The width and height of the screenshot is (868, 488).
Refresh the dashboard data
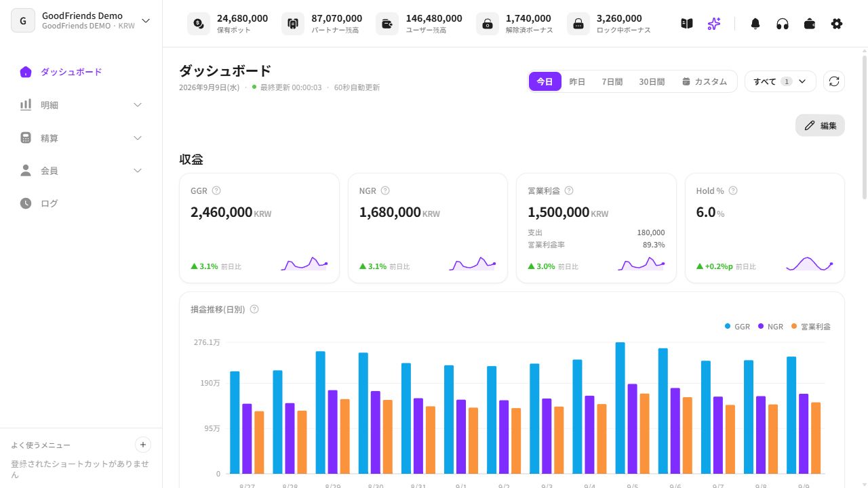[834, 81]
